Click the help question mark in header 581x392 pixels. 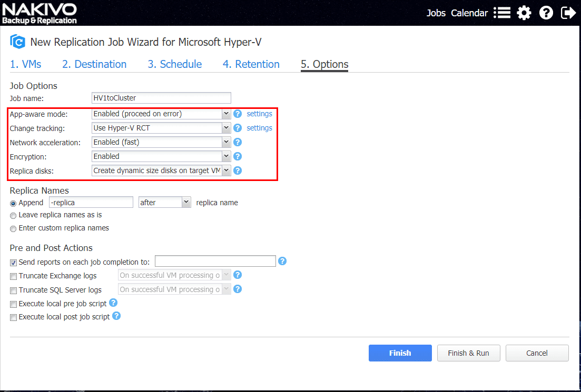pyautogui.click(x=546, y=13)
